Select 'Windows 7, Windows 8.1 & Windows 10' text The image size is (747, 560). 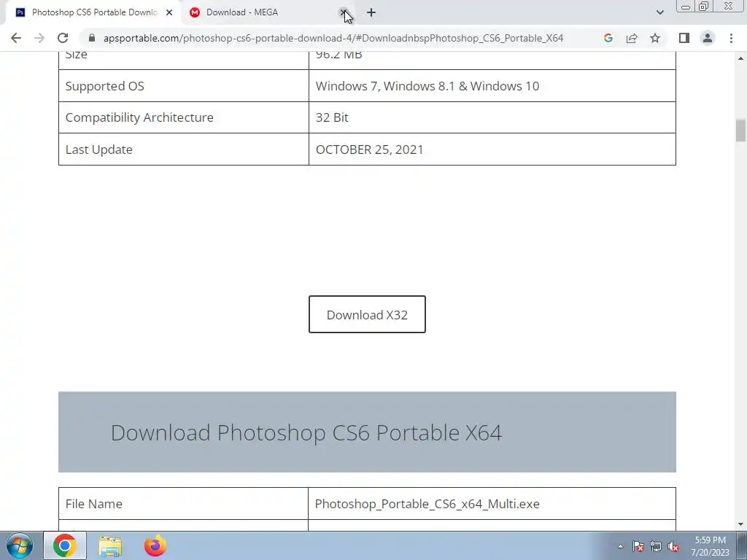pyautogui.click(x=427, y=86)
